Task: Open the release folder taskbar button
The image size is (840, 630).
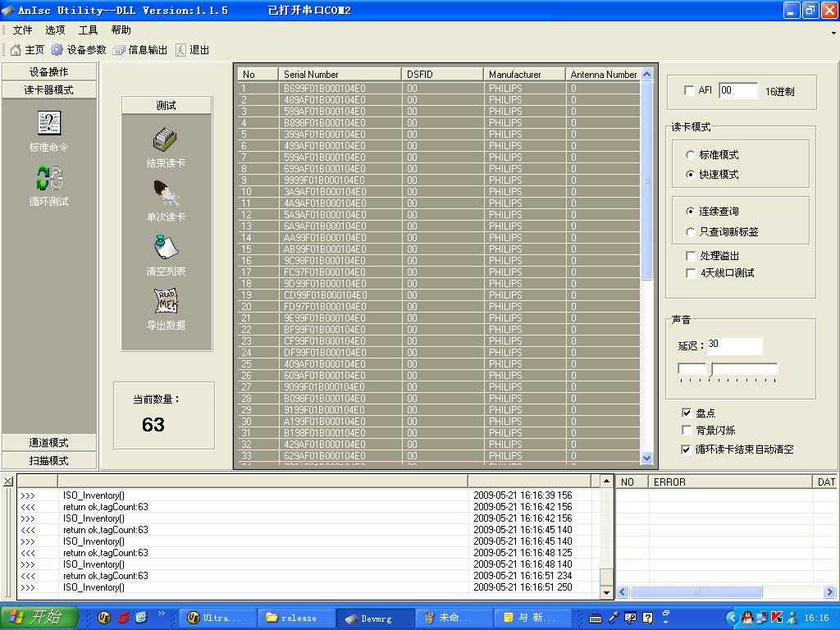Action: coord(296,618)
